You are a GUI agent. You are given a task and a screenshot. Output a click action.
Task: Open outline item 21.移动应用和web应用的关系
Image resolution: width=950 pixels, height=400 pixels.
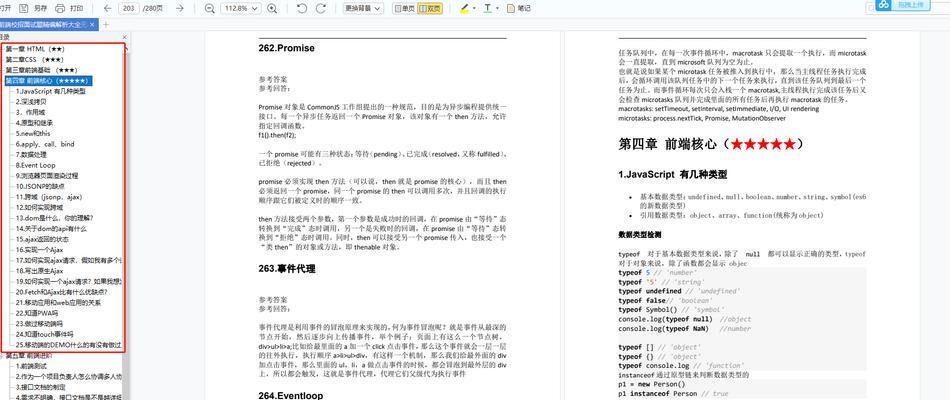pos(58,302)
